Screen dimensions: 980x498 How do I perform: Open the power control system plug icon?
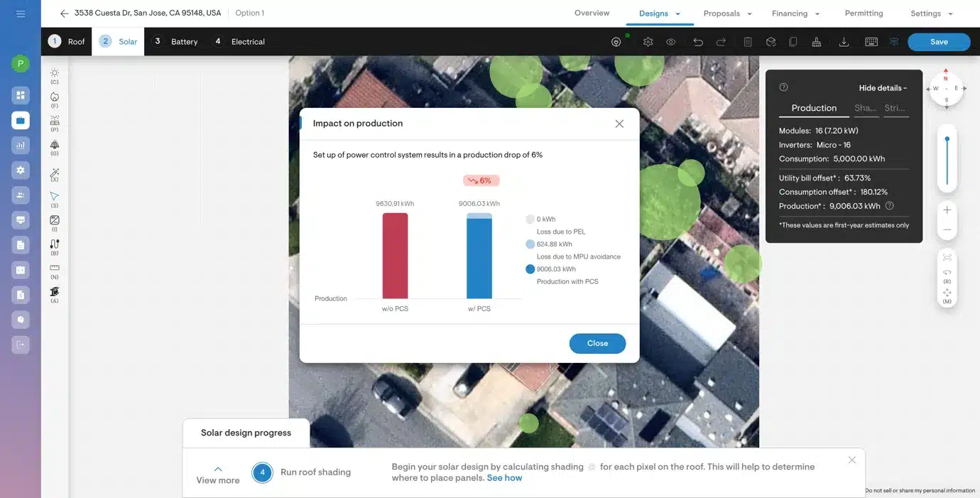click(616, 42)
